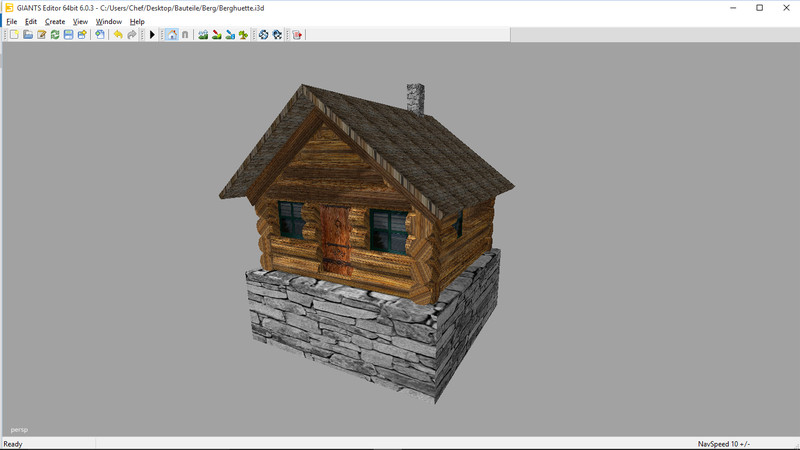Click the blue floppy disk Save icon
The height and width of the screenshot is (450, 800).
68,35
